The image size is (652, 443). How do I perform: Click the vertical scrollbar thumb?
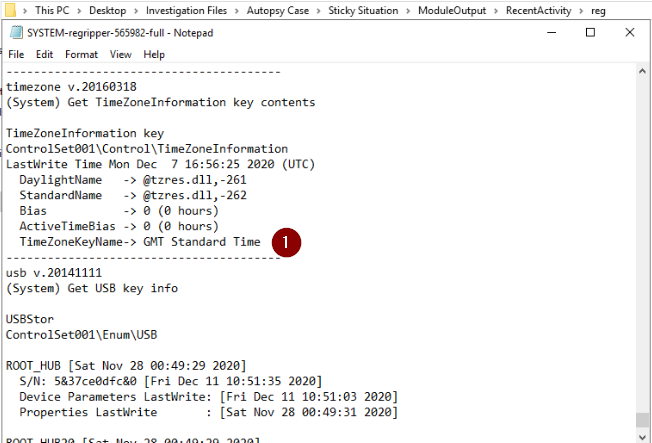[642, 421]
